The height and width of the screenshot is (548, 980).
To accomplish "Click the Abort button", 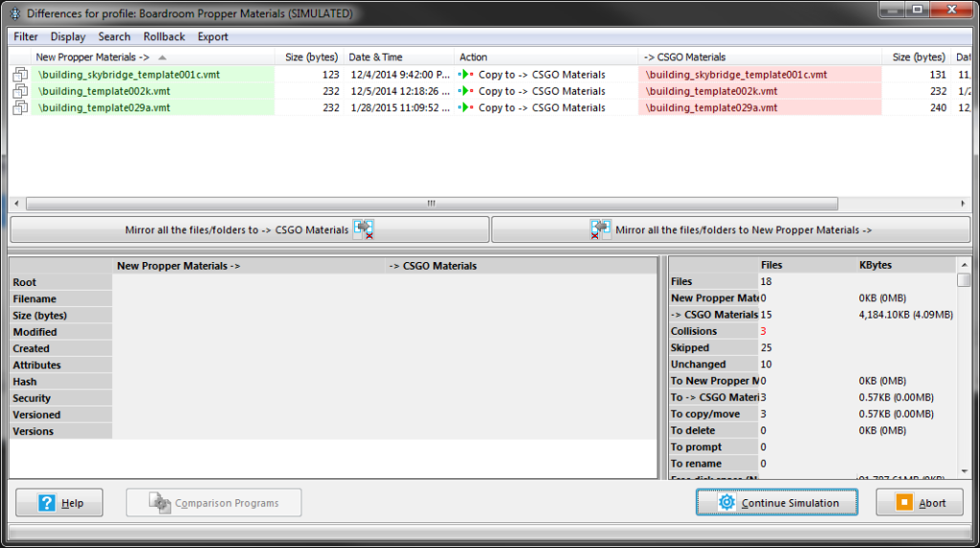I will pyautogui.click(x=920, y=502).
